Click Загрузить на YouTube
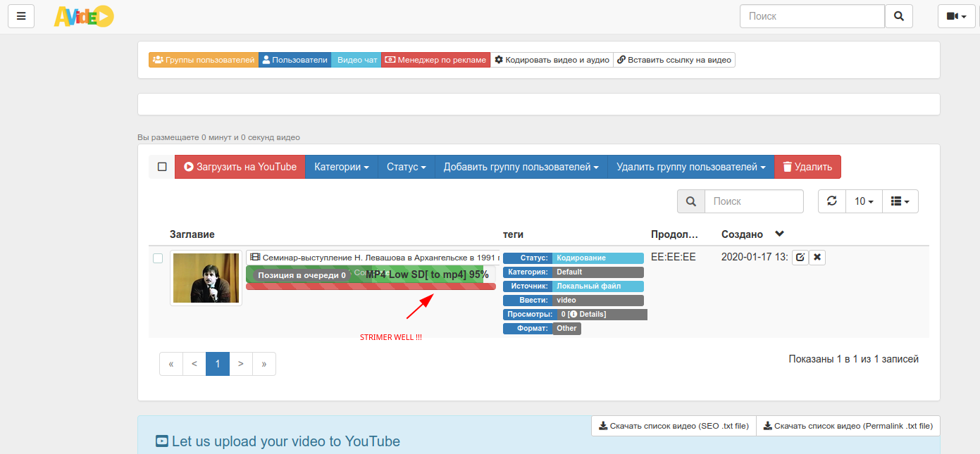Viewport: 980px width, 454px height. tap(240, 166)
